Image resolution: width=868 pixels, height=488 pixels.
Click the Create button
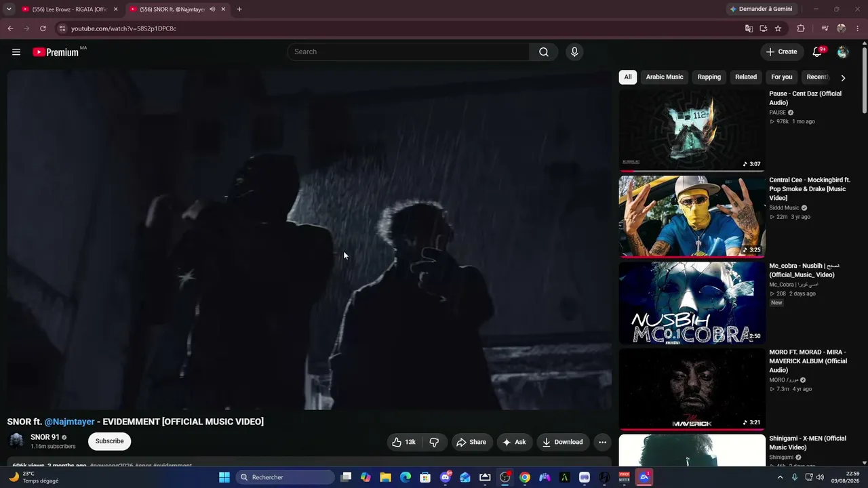coord(781,52)
